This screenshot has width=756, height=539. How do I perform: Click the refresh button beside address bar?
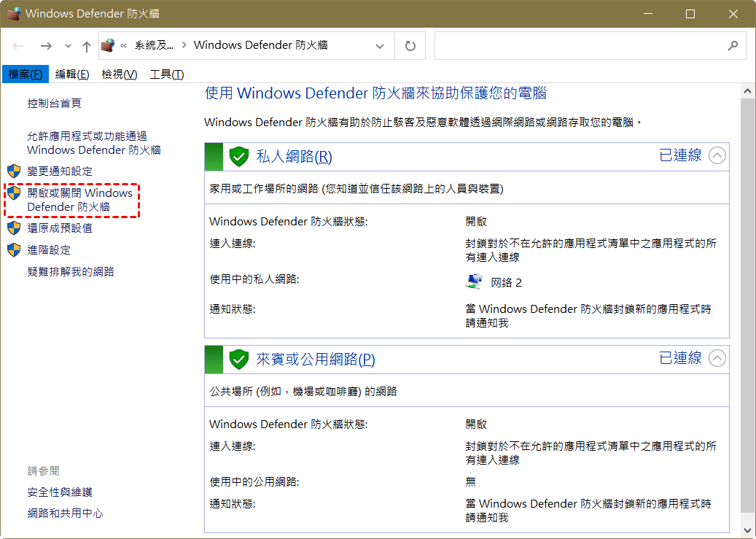click(410, 45)
